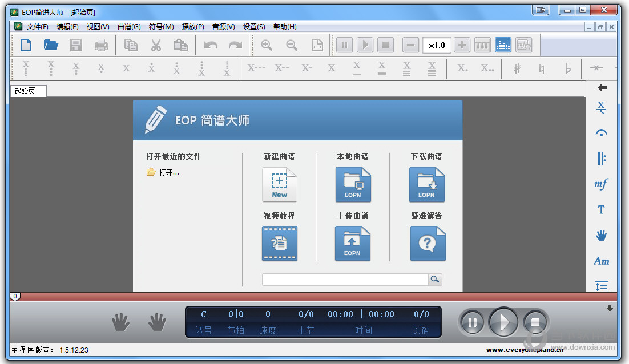Click the slur arc icon in sidebar
629x364 pixels.
601,133
